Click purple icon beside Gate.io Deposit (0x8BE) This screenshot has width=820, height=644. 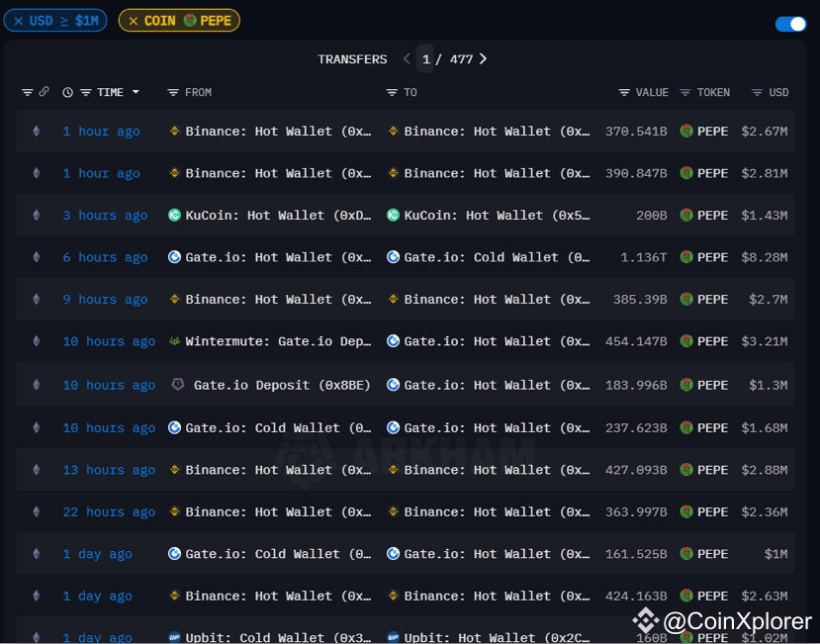(178, 385)
